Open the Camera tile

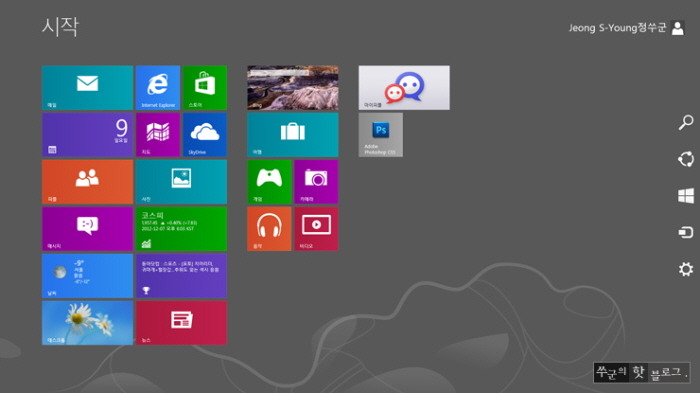tap(316, 182)
